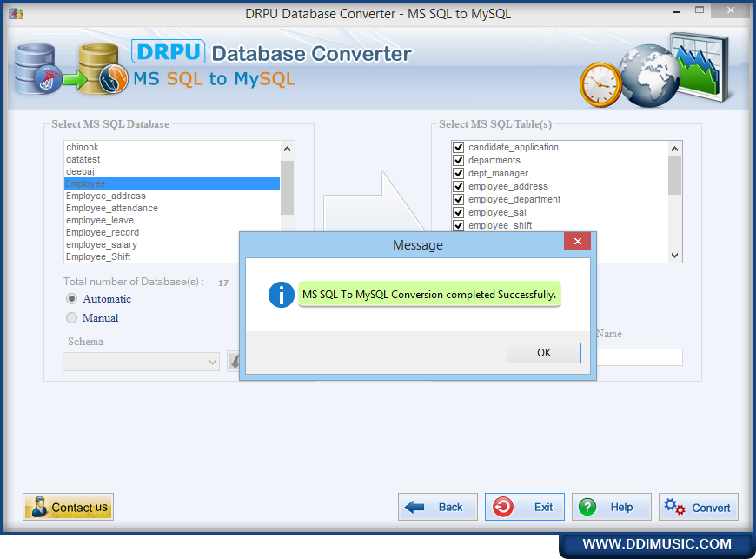Click the Contact us button

tap(68, 507)
